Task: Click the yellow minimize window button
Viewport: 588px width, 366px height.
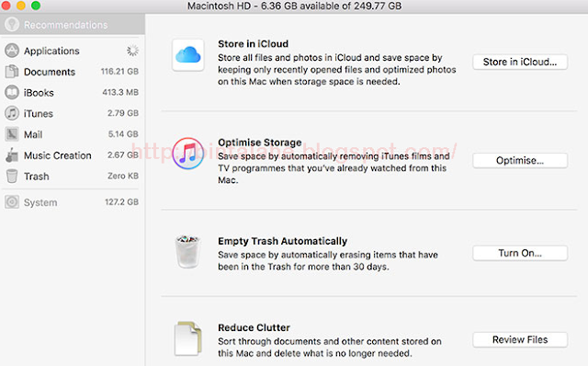Action: click(x=20, y=6)
